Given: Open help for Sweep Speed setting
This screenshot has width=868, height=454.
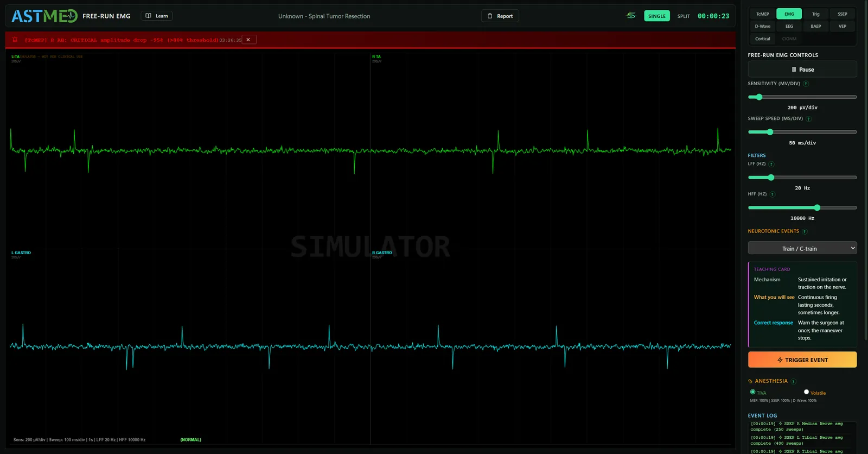Looking at the screenshot, I should (808, 119).
